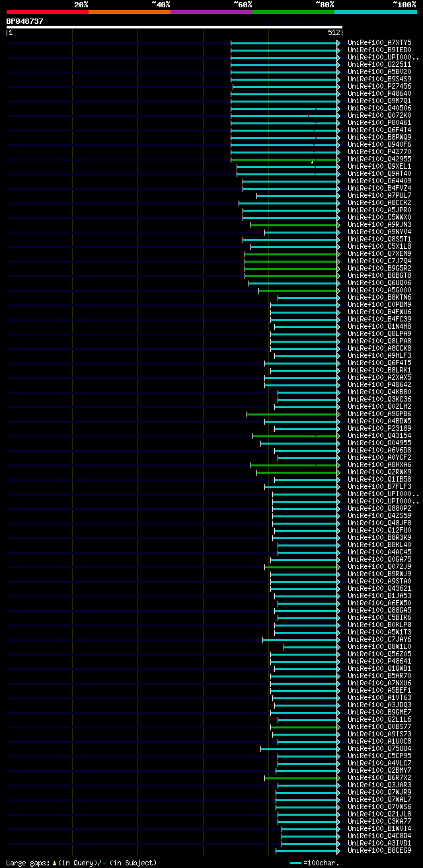Click the green alignment bar for UniRef100_A8HXA6
Viewport: 423px width, 868px height.
point(295,464)
